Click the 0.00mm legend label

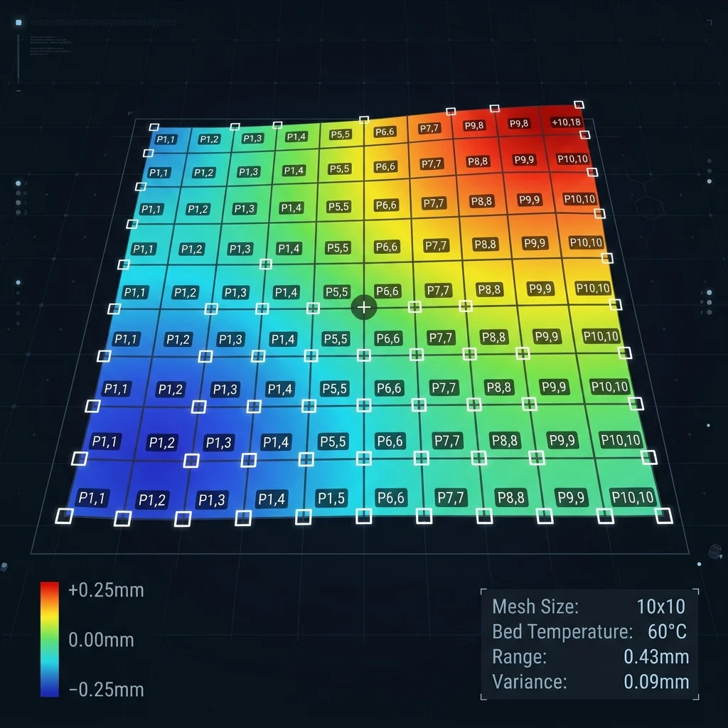(101, 640)
